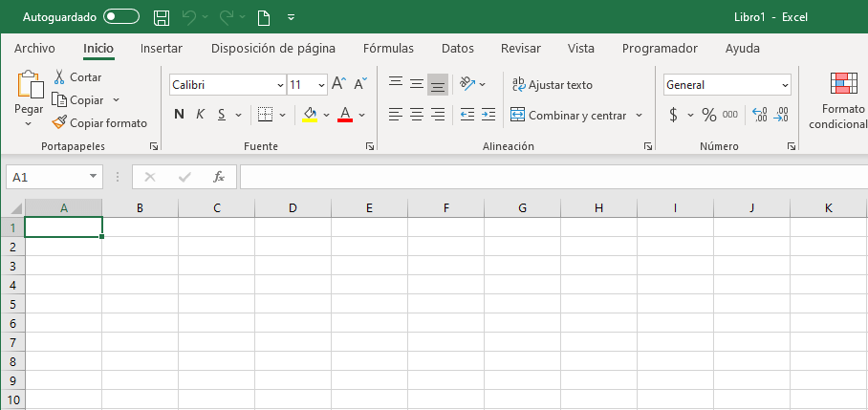868x410 pixels.
Task: Click the Copiar button
Action: (x=78, y=100)
